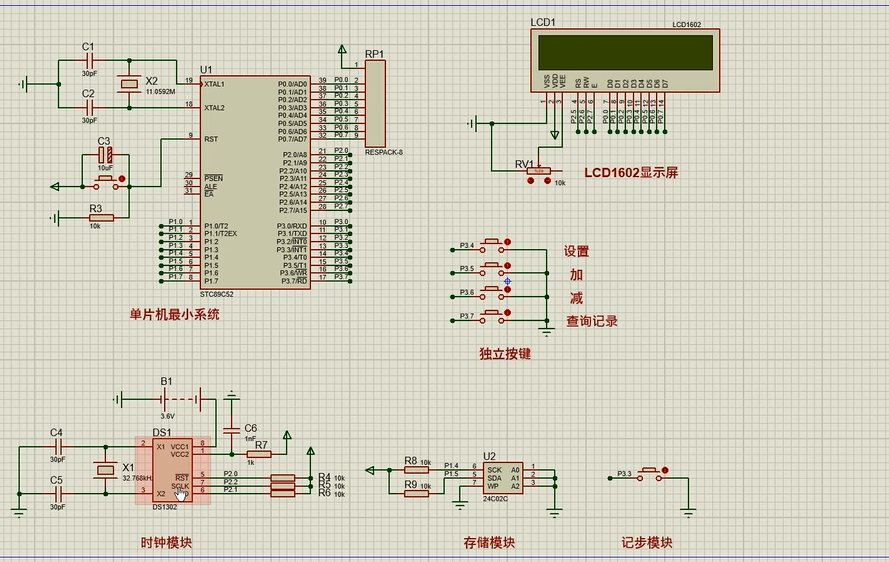Click the 11.0592M value under X2
The image size is (889, 562).
click(160, 91)
